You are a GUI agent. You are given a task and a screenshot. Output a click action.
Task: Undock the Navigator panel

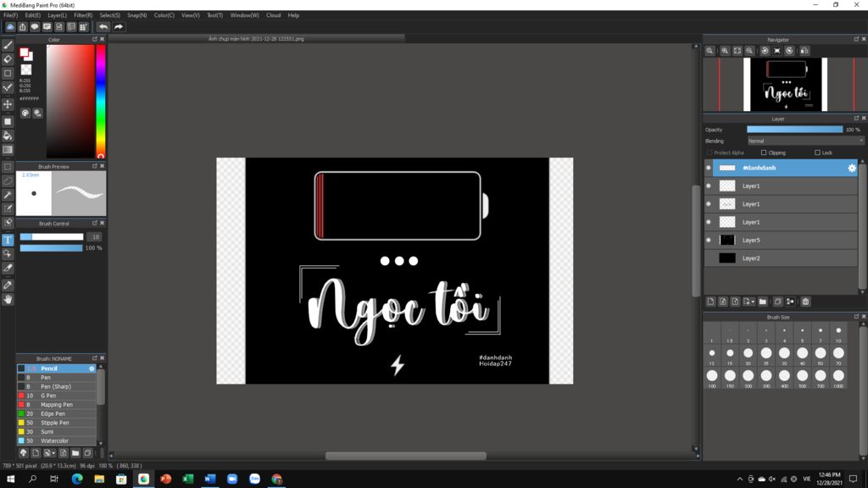856,39
